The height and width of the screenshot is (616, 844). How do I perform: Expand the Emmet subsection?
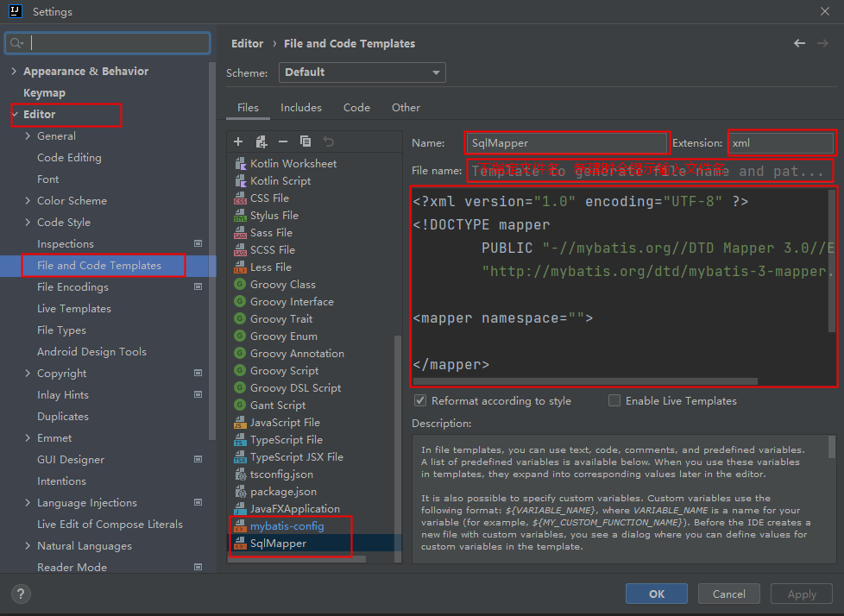click(x=28, y=437)
